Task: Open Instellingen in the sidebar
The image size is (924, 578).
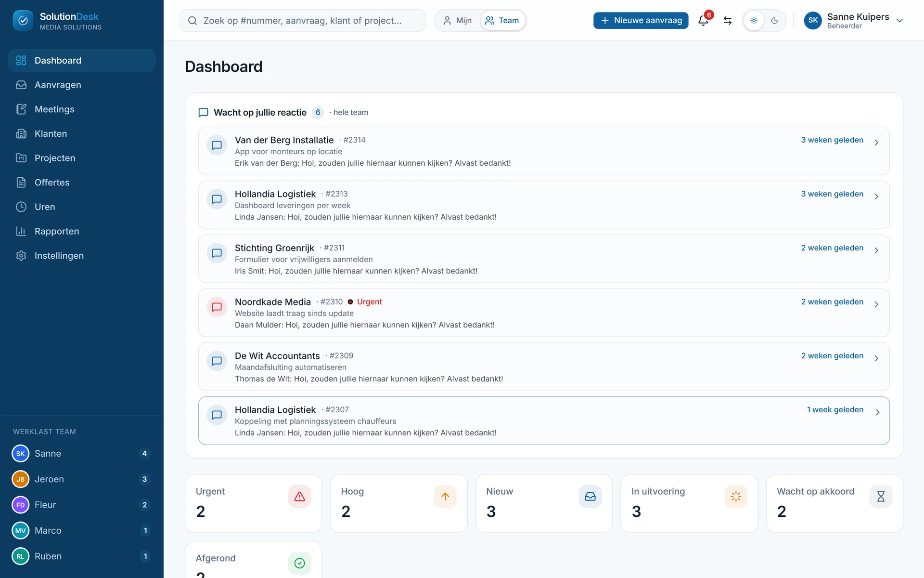Action: [82, 256]
